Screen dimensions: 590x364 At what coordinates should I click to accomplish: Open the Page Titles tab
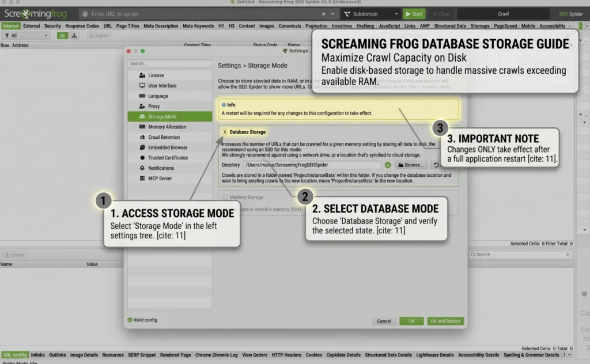pos(127,26)
